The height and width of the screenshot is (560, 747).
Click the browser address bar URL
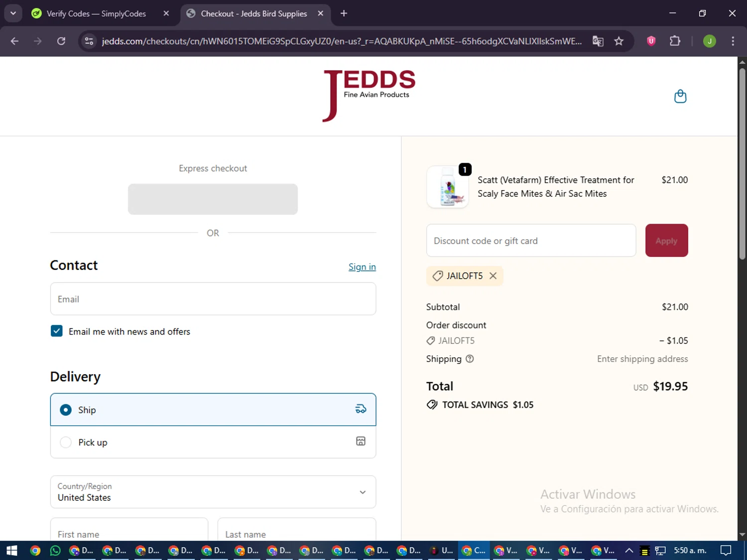pyautogui.click(x=342, y=41)
